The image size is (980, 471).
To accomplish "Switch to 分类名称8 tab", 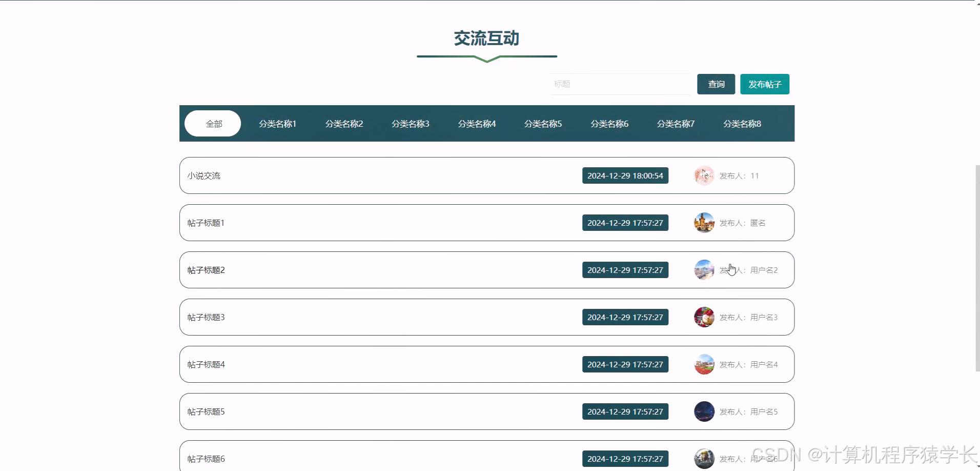I will [742, 124].
